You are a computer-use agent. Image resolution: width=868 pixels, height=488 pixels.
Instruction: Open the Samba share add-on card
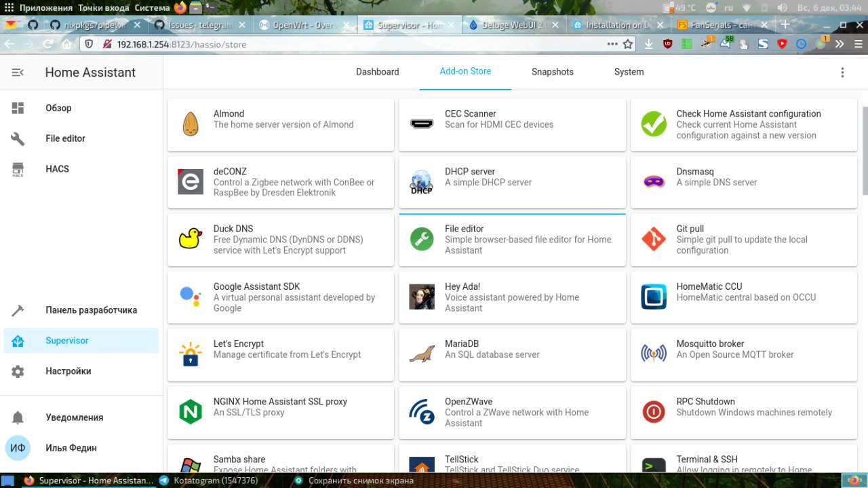[x=281, y=459]
